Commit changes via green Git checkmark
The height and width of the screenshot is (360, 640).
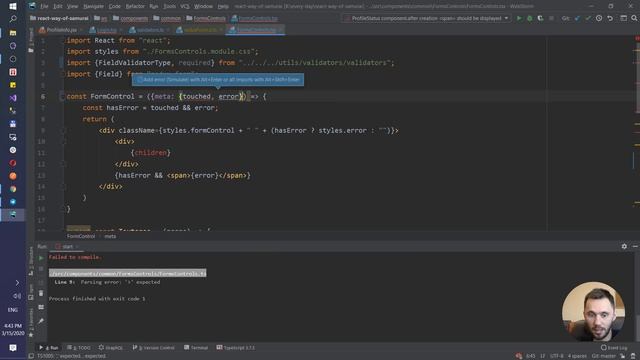click(588, 18)
